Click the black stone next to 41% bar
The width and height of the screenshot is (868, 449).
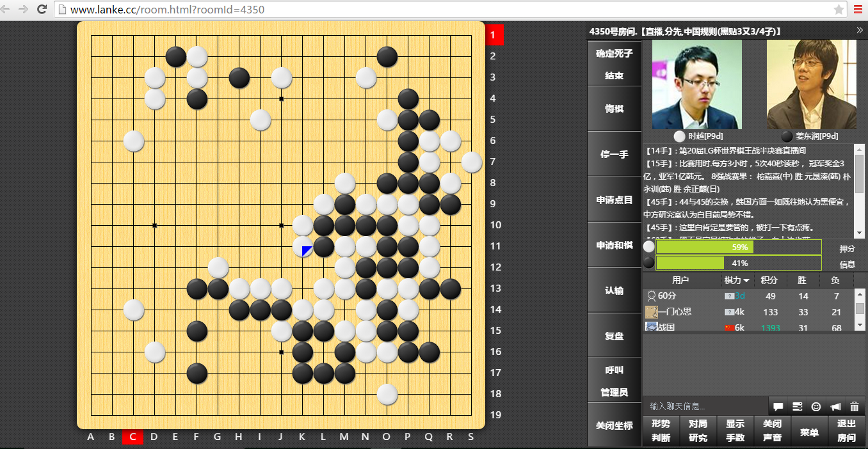point(649,263)
